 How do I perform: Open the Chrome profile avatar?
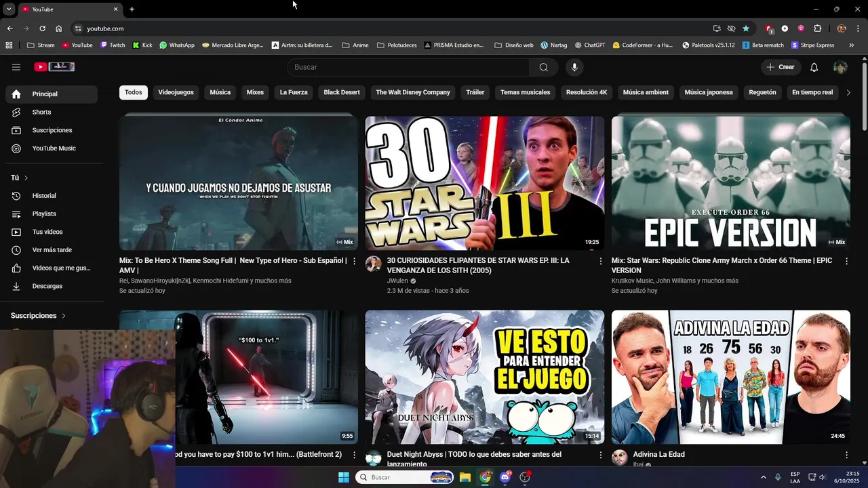point(842,28)
